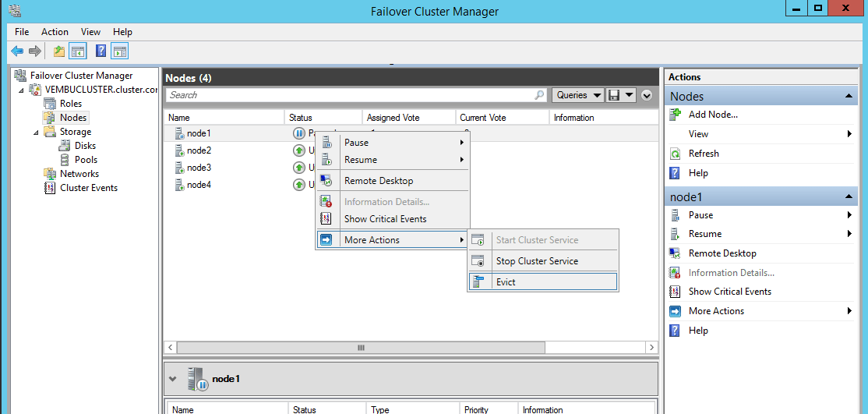Collapse the node1 section in Actions pane
Screen dimensions: 868x414
(848, 196)
